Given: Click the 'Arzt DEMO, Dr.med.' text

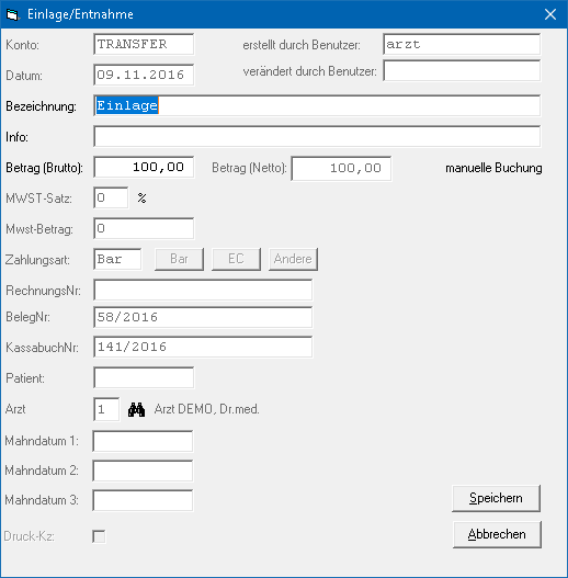Looking at the screenshot, I should coord(207,409).
